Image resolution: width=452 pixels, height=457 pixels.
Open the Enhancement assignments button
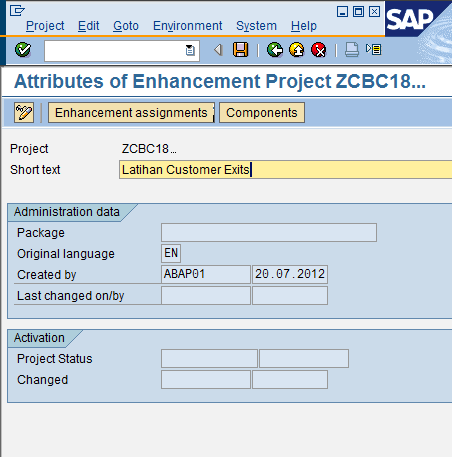[131, 113]
